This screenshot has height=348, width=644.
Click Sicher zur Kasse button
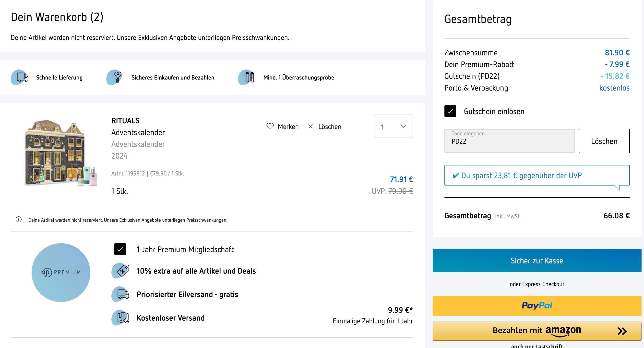coord(537,260)
